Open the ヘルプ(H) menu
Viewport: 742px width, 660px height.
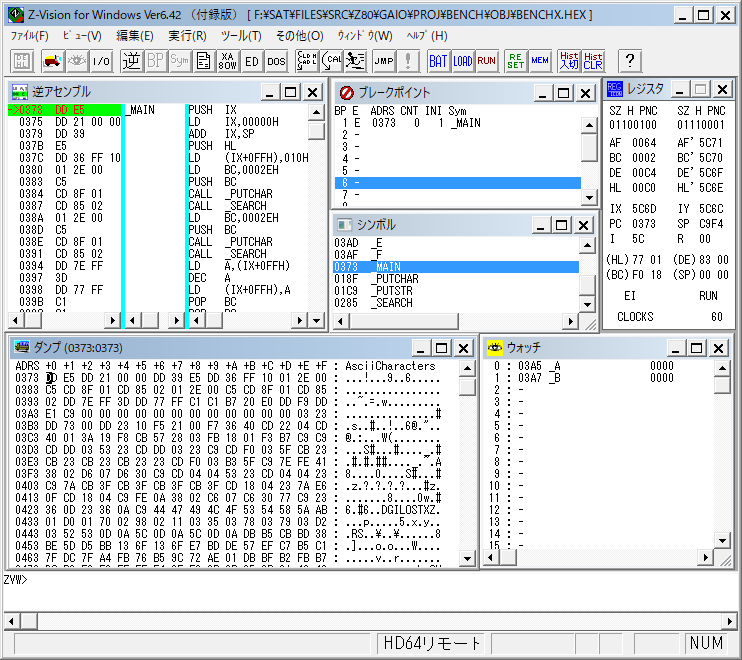pyautogui.click(x=427, y=36)
